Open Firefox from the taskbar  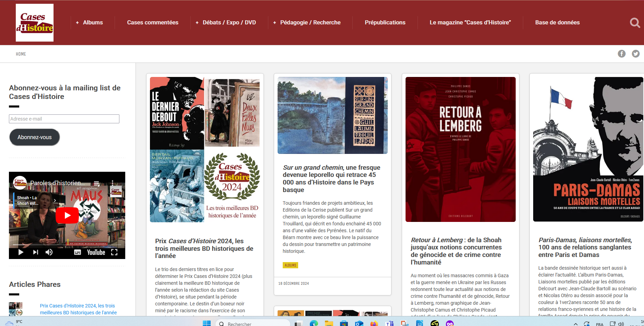pyautogui.click(x=374, y=324)
